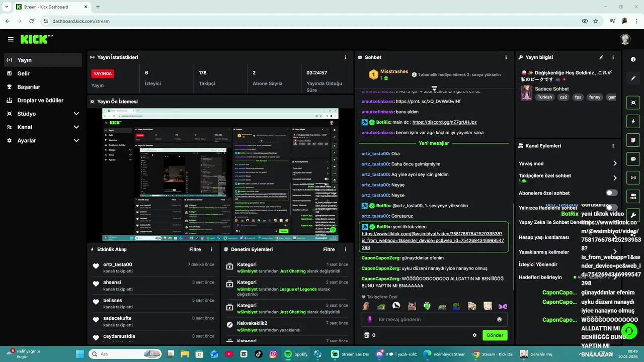Reload the page

(32, 21)
